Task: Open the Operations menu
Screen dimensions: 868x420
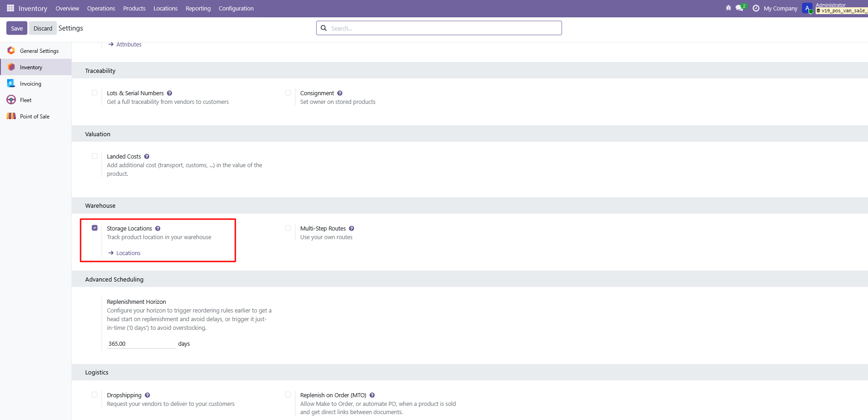Action: click(101, 8)
